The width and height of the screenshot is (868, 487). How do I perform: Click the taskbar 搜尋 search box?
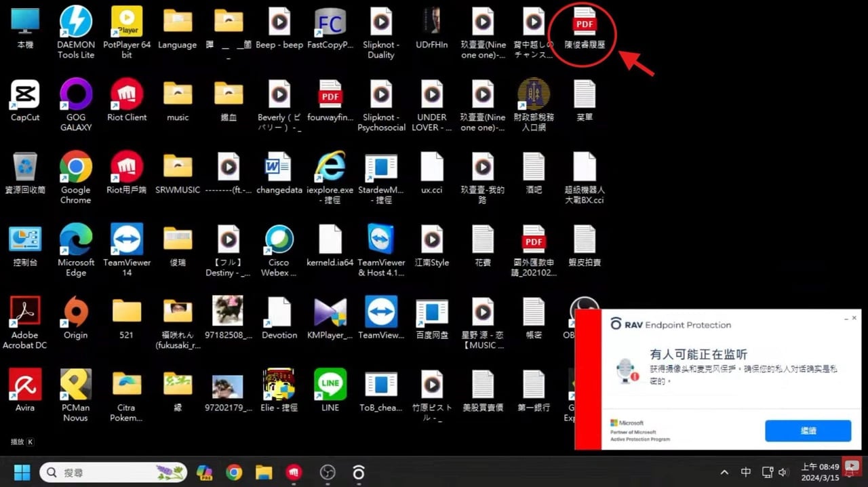point(113,472)
